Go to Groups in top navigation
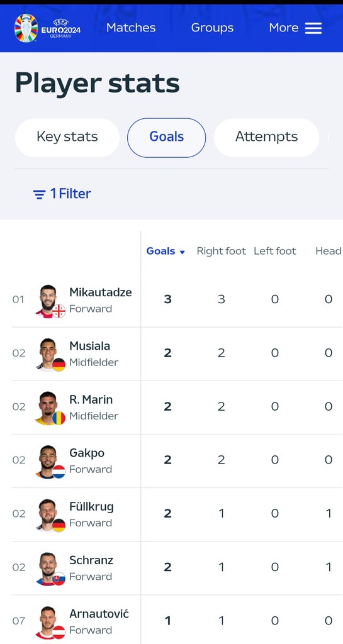The height and width of the screenshot is (644, 343). [x=212, y=28]
